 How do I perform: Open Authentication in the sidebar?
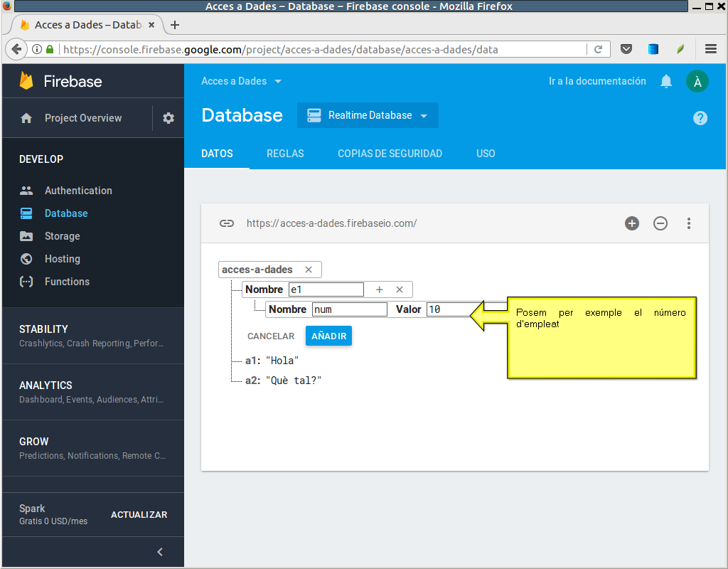(78, 191)
